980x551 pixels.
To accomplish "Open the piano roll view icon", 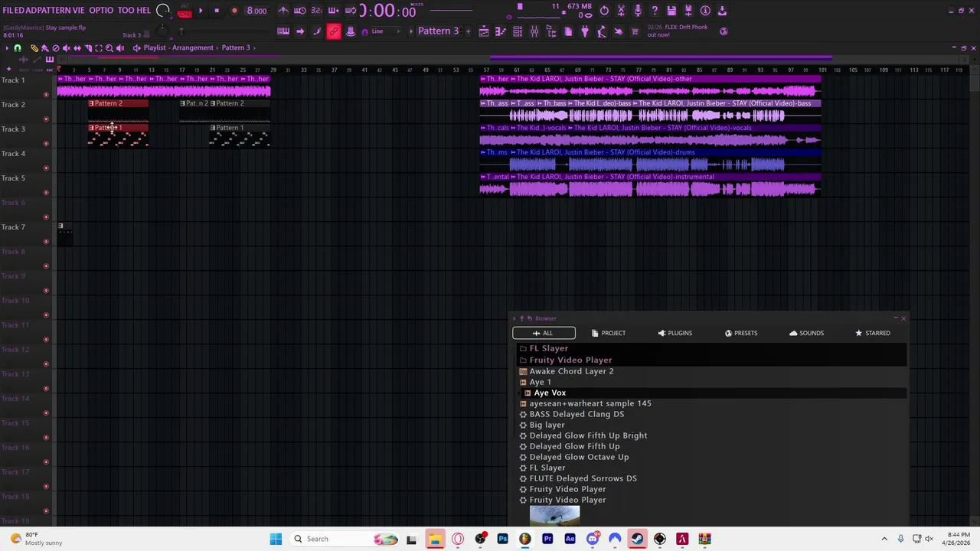I will (501, 31).
